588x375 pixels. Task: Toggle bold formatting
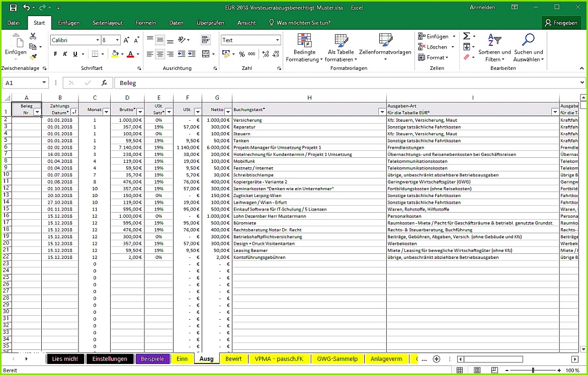point(55,53)
